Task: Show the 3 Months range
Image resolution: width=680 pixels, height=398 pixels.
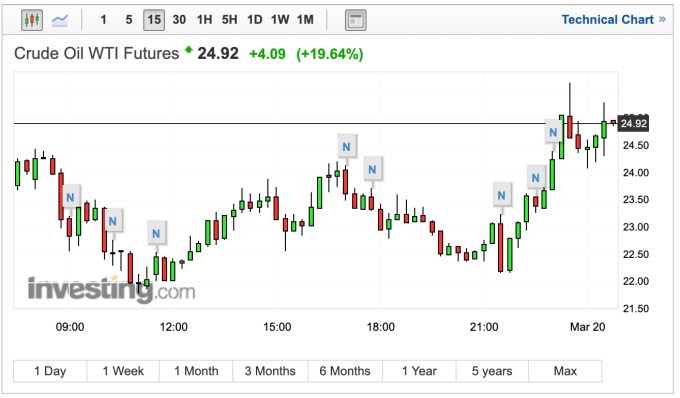Action: pos(270,371)
